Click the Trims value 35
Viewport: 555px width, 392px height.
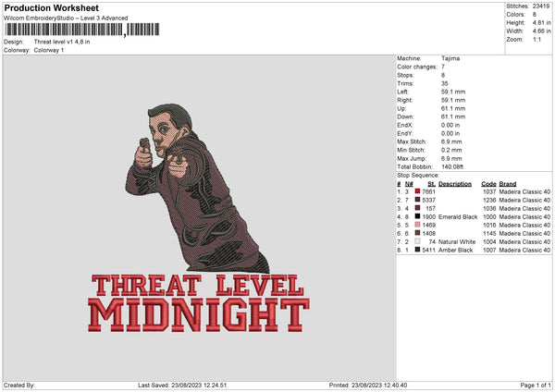tap(445, 83)
